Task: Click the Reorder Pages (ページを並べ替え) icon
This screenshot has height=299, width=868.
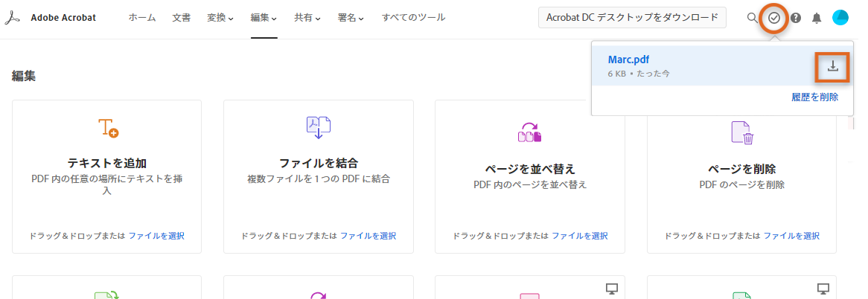Action: click(530, 132)
